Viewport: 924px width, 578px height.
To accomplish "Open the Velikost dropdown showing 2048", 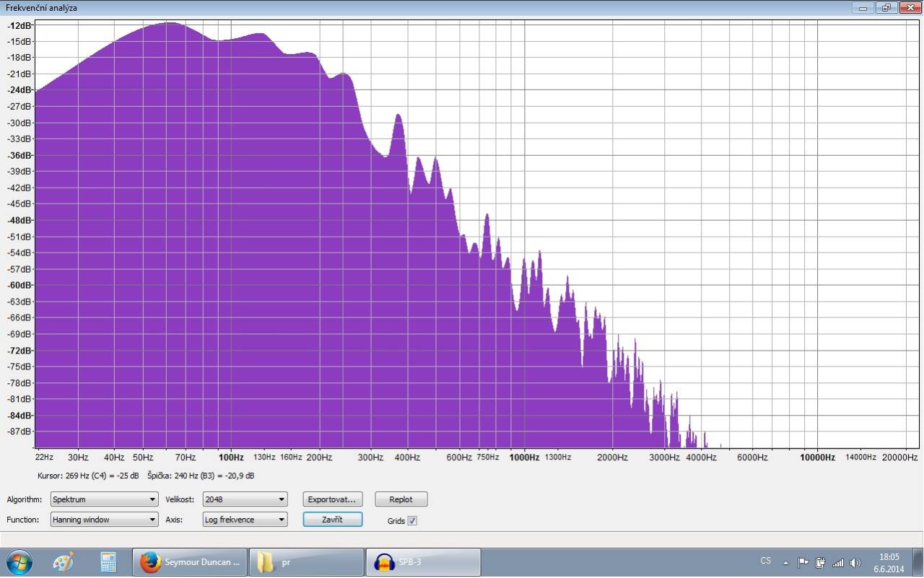I will coord(245,499).
